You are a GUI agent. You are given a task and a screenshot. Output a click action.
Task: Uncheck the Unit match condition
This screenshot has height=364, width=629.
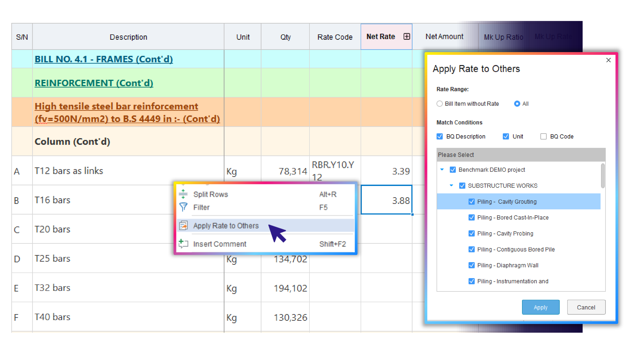[x=506, y=136]
